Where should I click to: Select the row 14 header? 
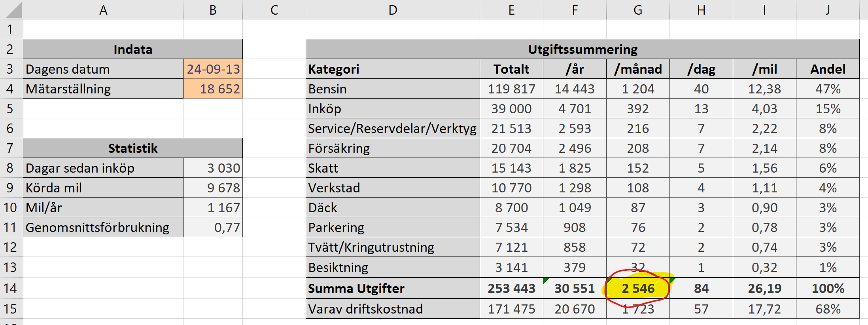pos(11,288)
